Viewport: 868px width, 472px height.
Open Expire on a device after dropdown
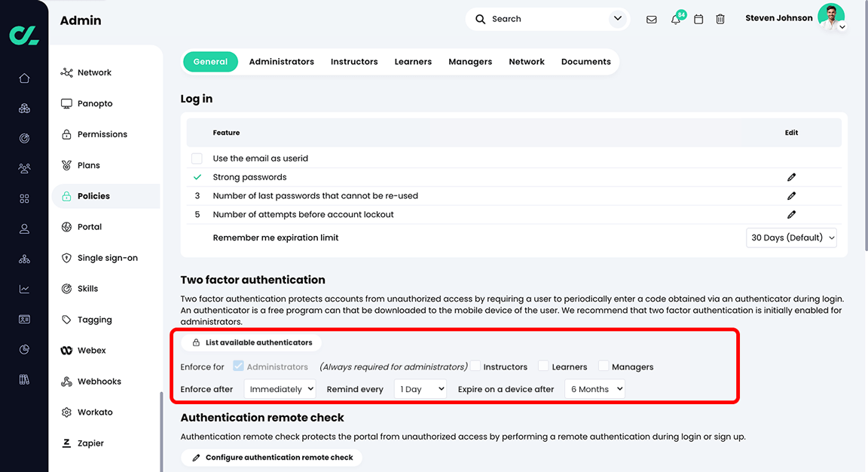click(x=595, y=389)
